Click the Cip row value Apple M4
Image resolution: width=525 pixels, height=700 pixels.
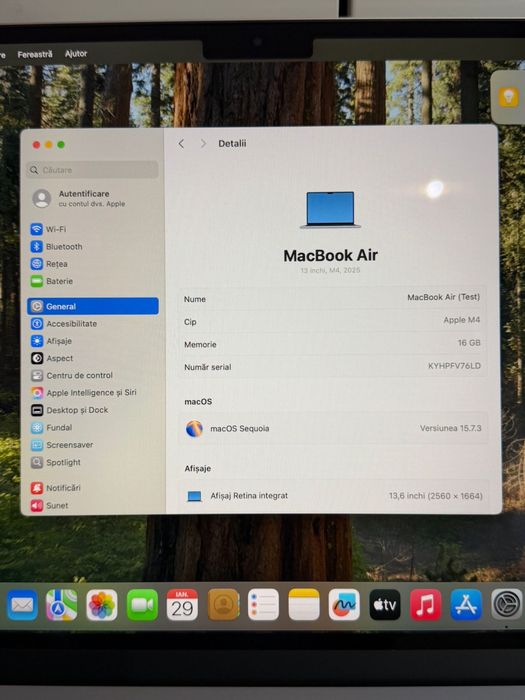point(462,320)
